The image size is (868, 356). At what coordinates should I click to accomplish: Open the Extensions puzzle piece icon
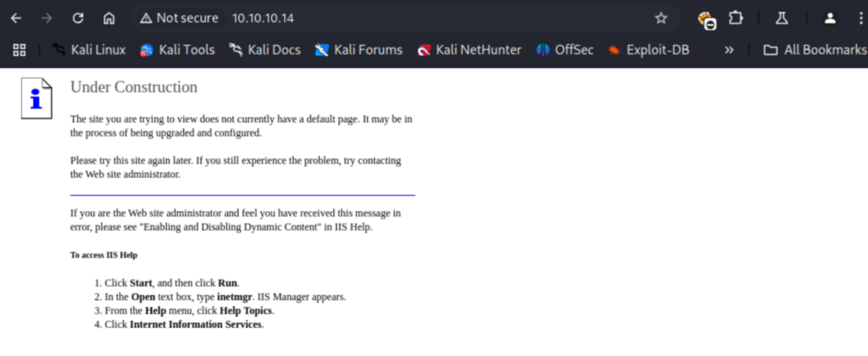[x=736, y=19]
